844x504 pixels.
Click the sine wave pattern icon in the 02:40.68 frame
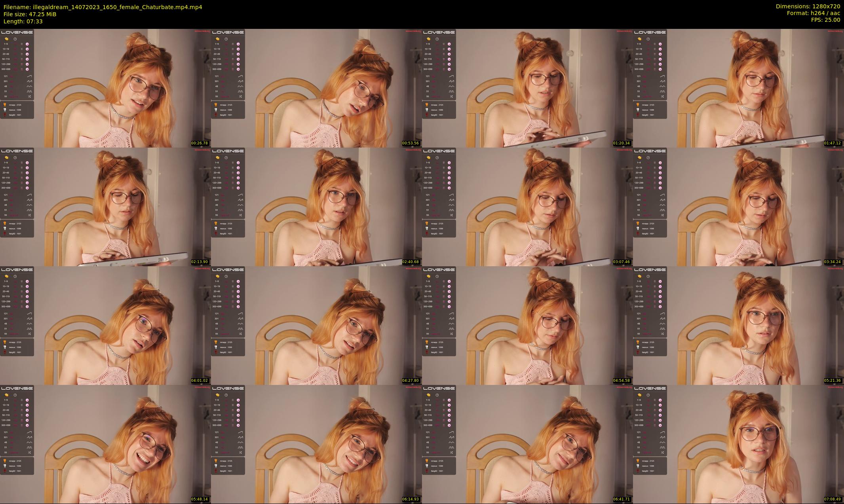click(240, 205)
